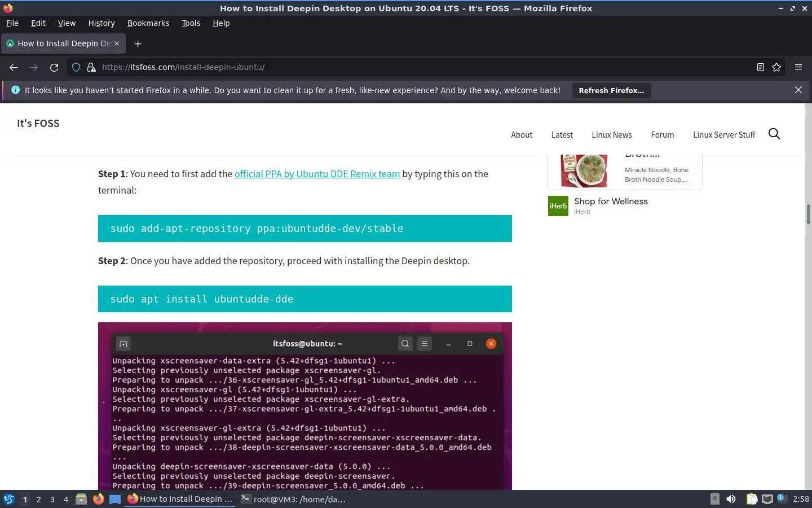The height and width of the screenshot is (508, 812).
Task: Click the iHerb green logo in ad
Action: 558,206
